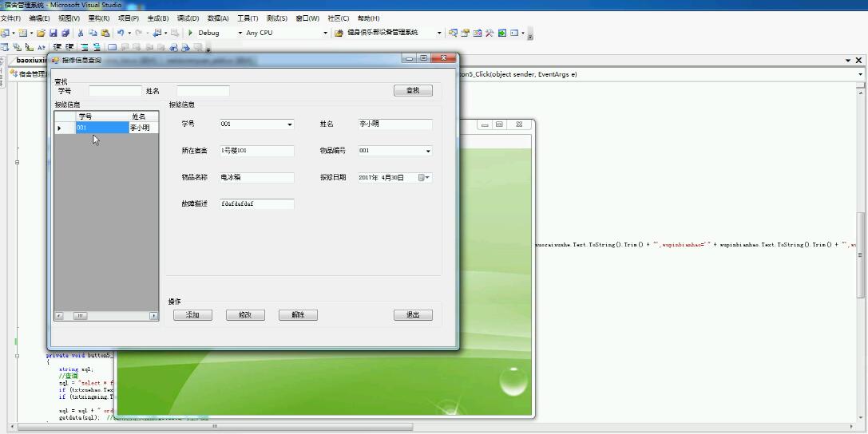This screenshot has width=868, height=434.
Task: Toggle bookmark on current line icon
Action: point(112,47)
